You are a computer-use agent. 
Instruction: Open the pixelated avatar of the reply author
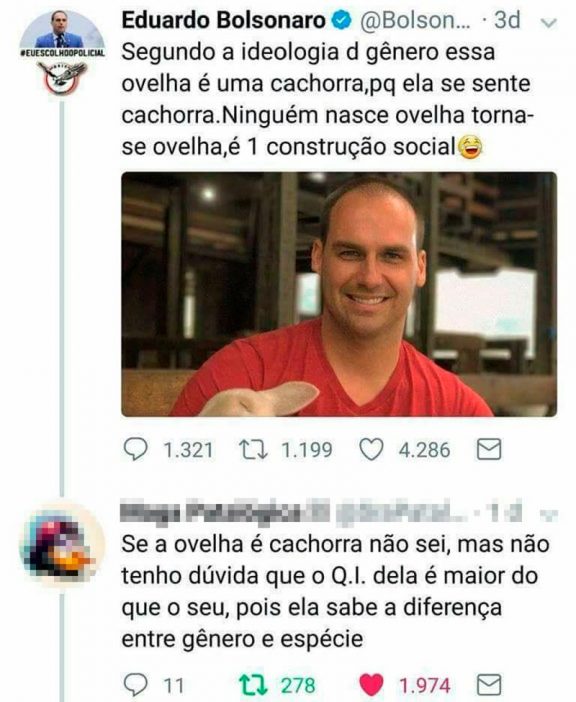[x=62, y=544]
